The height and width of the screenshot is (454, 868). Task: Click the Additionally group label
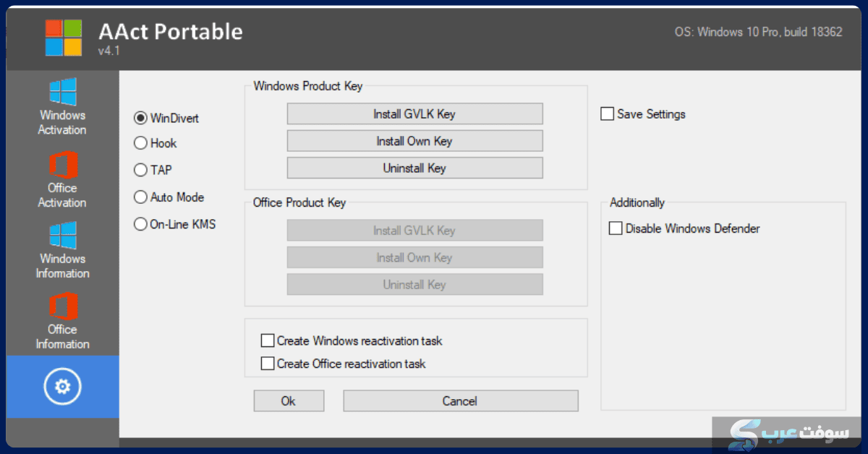click(637, 202)
